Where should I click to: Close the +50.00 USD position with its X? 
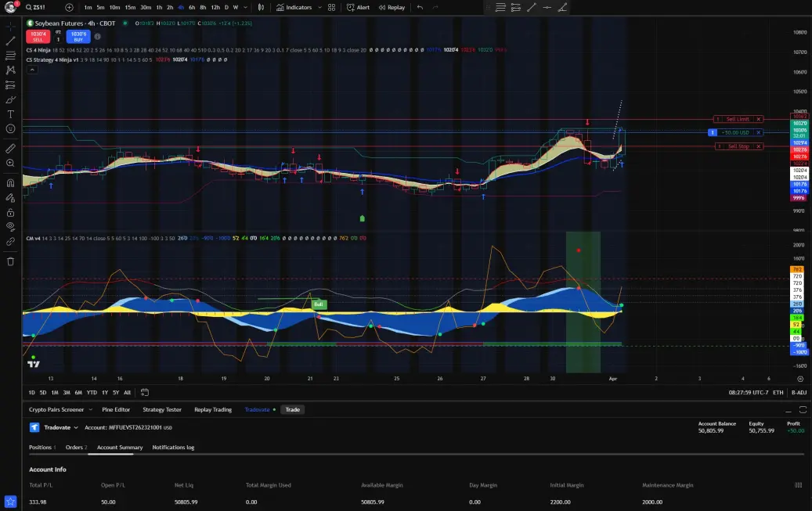coord(759,132)
